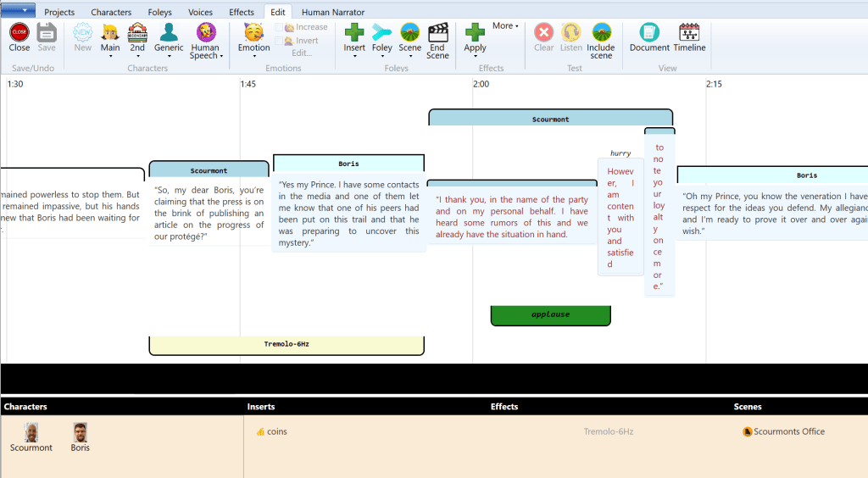
Task: Expand the More effects dropdown
Action: tap(505, 26)
